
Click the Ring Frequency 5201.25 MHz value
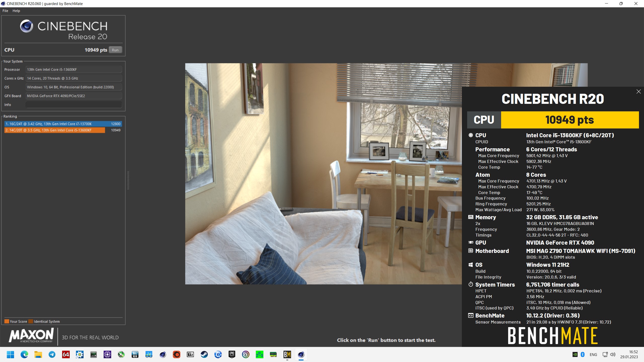[x=539, y=204]
